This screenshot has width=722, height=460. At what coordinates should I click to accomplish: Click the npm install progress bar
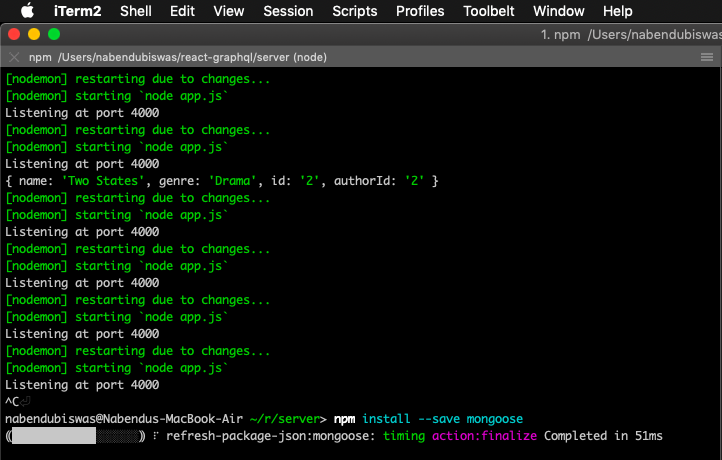[76, 436]
